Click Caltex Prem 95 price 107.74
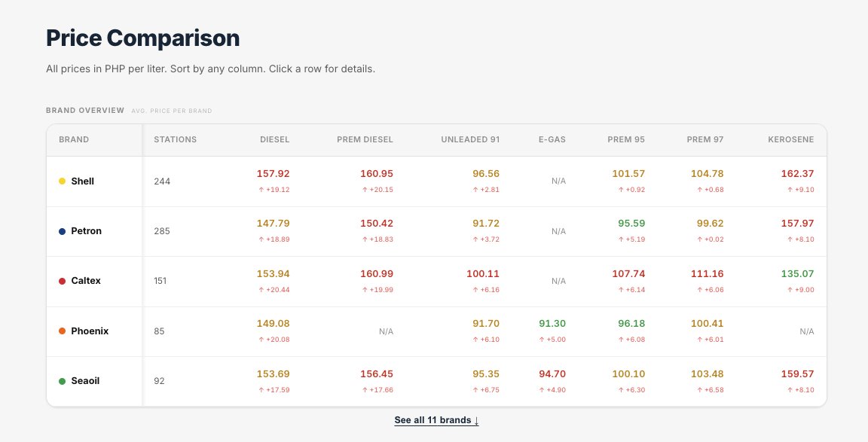 click(x=628, y=274)
